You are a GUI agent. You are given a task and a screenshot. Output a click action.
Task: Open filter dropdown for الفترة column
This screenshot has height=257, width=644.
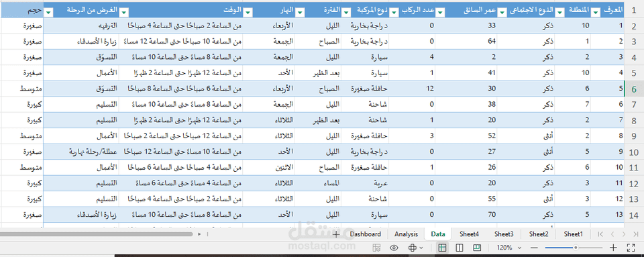301,13
